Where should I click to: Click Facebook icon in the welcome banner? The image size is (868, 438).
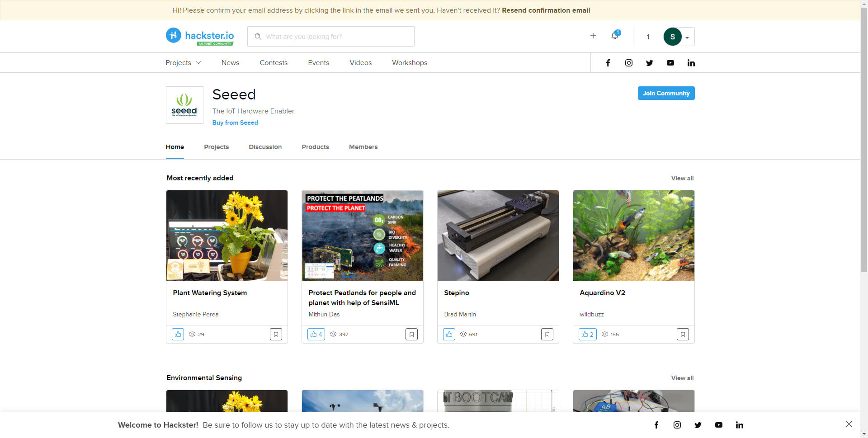[x=656, y=425]
